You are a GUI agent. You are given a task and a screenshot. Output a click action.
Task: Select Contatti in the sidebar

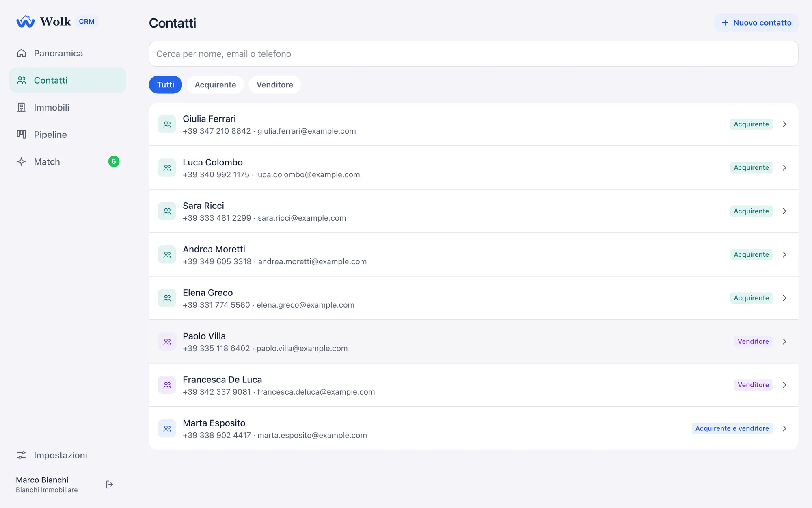tap(67, 80)
